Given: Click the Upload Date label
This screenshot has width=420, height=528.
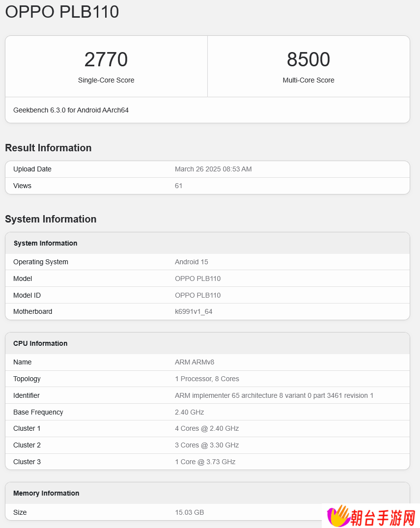Looking at the screenshot, I should tap(32, 169).
